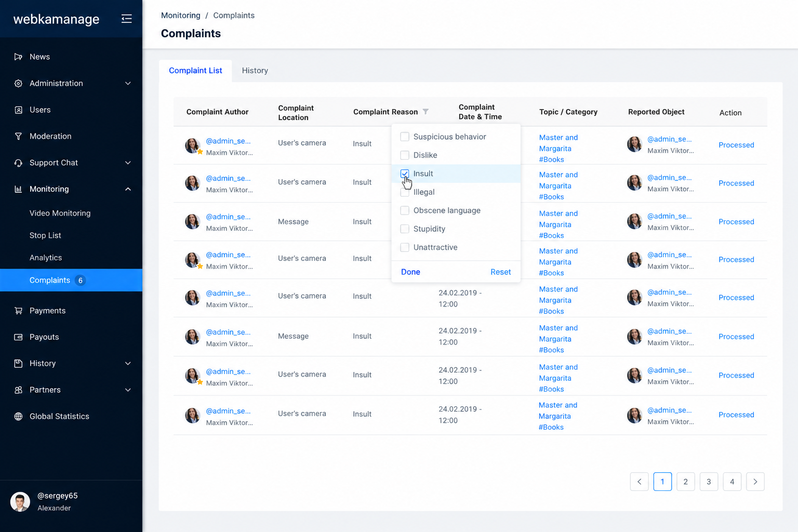Click the Global Statistics sidebar label

[x=59, y=417]
